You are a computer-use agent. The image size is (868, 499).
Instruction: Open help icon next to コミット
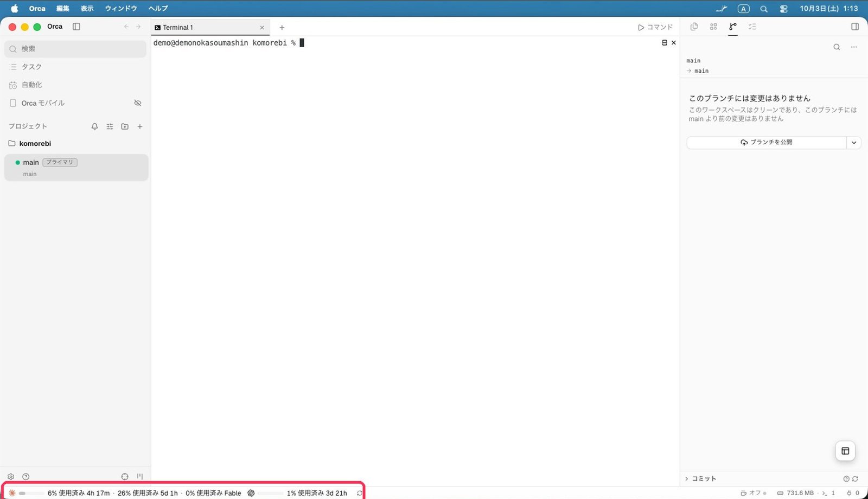pyautogui.click(x=846, y=479)
